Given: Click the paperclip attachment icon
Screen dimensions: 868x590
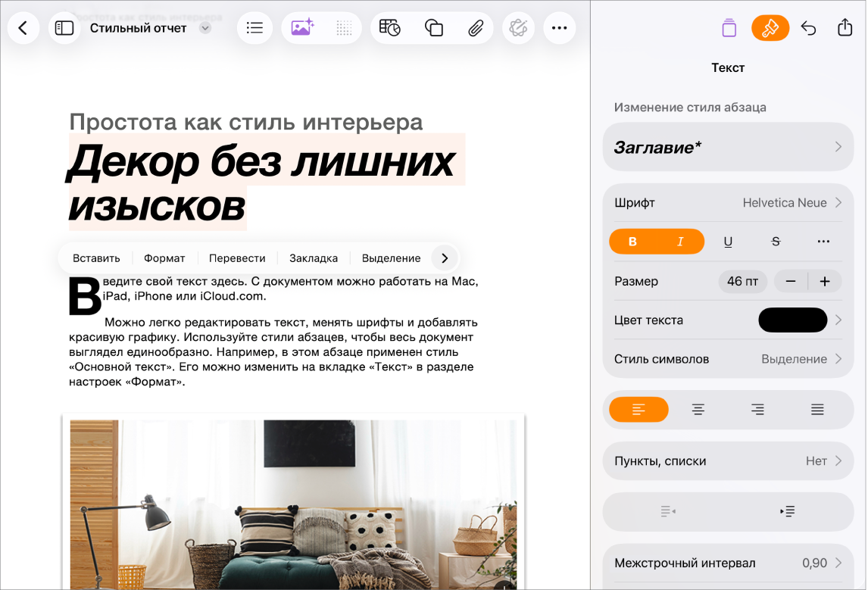Looking at the screenshot, I should (x=476, y=28).
